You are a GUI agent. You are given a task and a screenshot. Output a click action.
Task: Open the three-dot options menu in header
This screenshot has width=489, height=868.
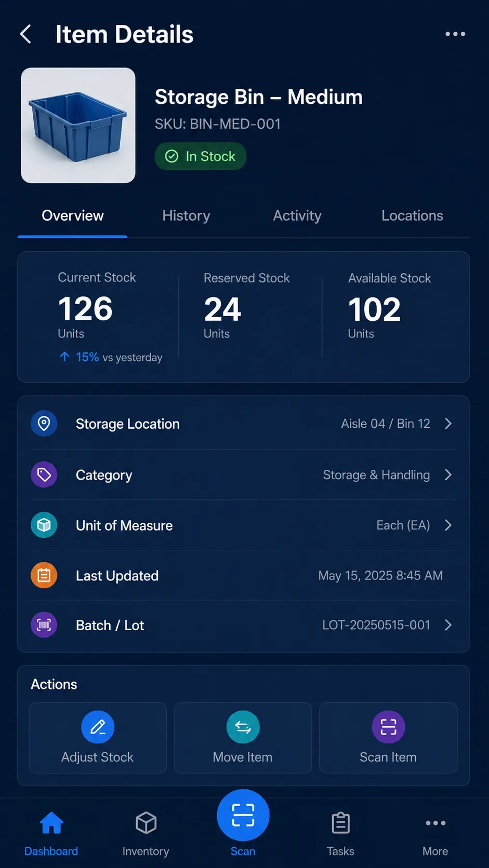click(455, 34)
